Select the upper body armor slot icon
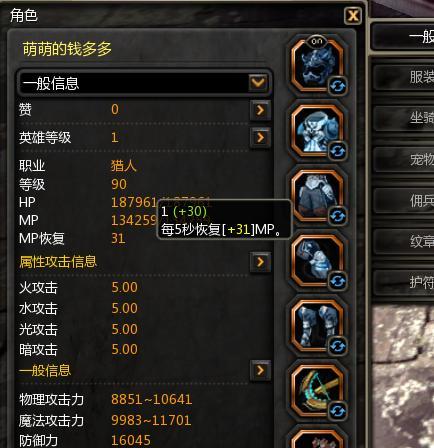Image resolution: width=434 pixels, height=448 pixels. 317,131
